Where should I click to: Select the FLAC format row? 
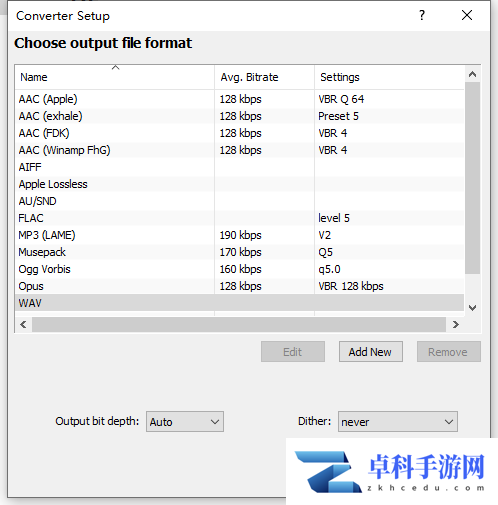239,218
